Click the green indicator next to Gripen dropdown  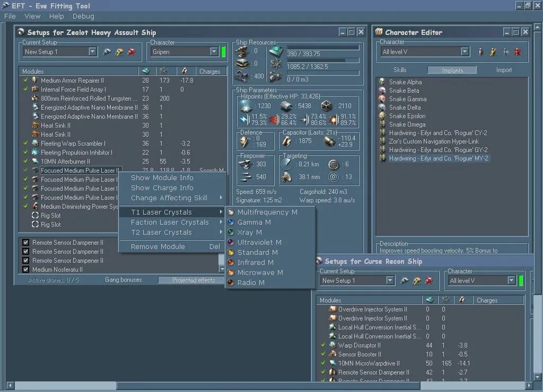[223, 52]
